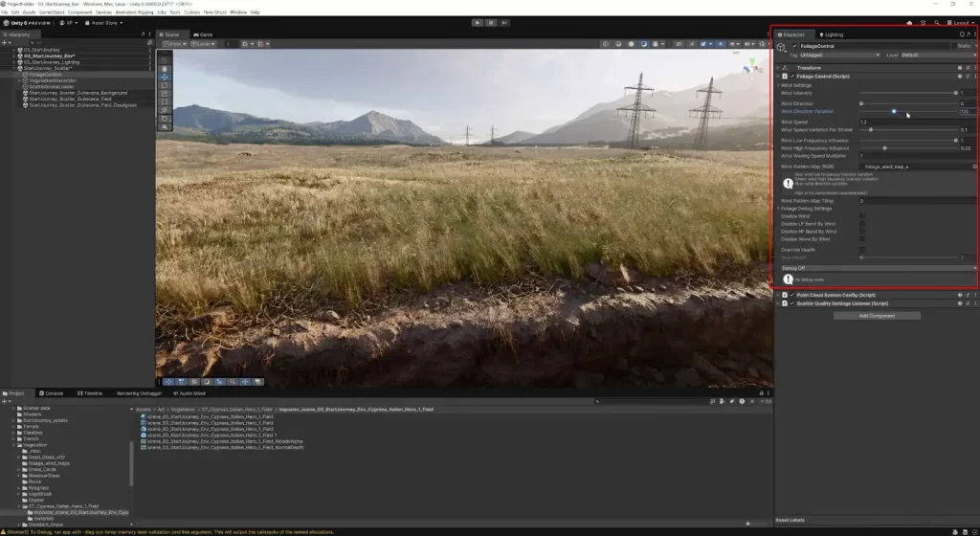Open Foliage Control script help icon
980x536 pixels.
[x=959, y=76]
